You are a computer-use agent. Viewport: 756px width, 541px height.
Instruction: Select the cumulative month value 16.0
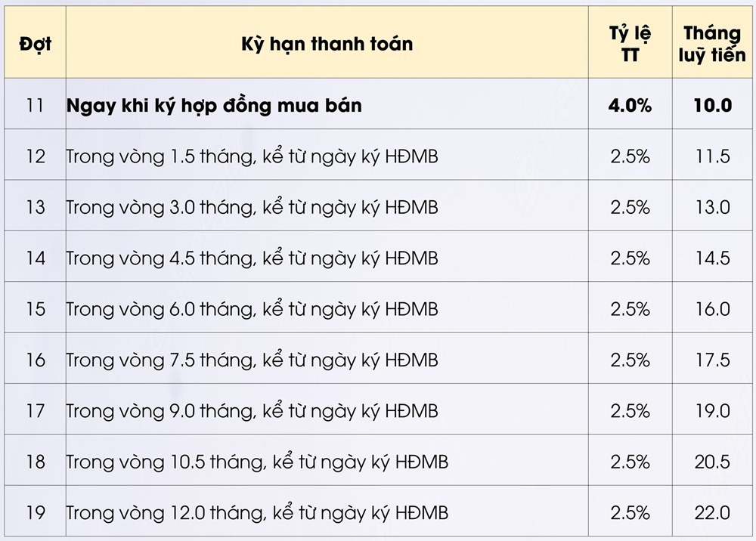pyautogui.click(x=713, y=309)
